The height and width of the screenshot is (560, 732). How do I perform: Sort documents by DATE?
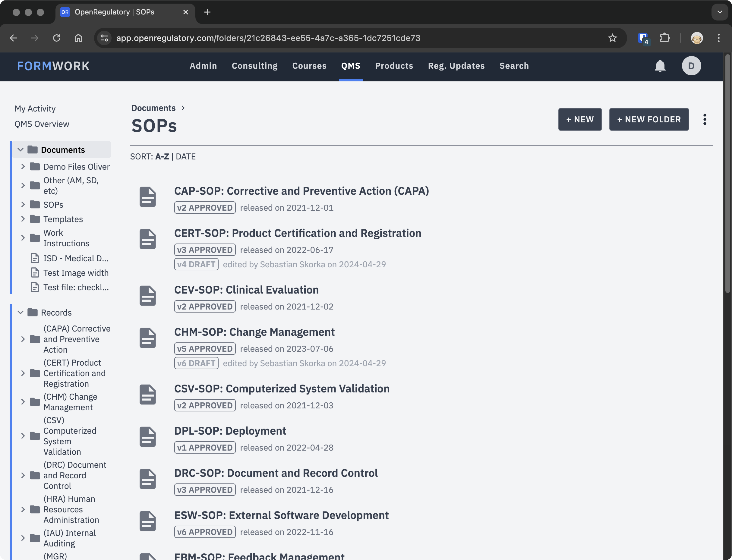[186, 157]
